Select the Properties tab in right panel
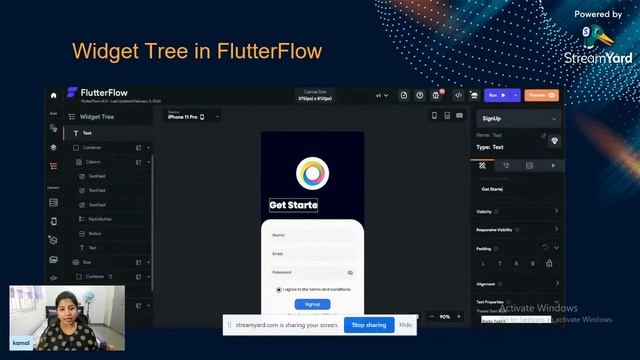This screenshot has height=360, width=640. pyautogui.click(x=482, y=165)
